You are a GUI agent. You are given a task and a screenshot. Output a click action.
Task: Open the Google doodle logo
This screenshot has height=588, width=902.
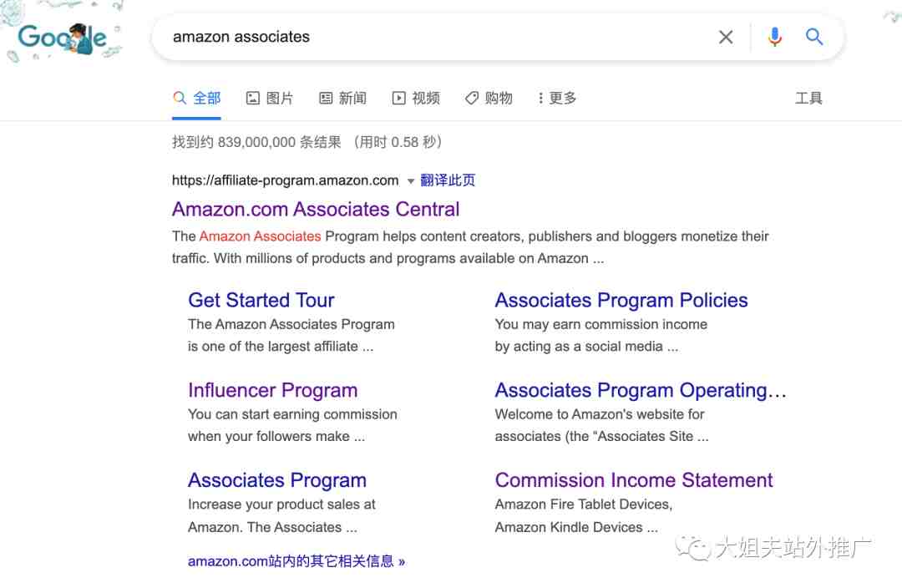tap(62, 38)
